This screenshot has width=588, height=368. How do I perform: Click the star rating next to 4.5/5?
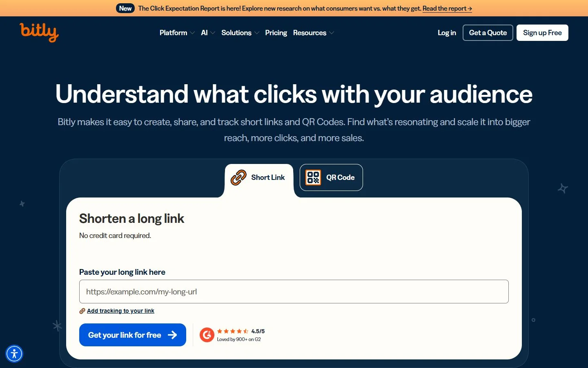(233, 331)
